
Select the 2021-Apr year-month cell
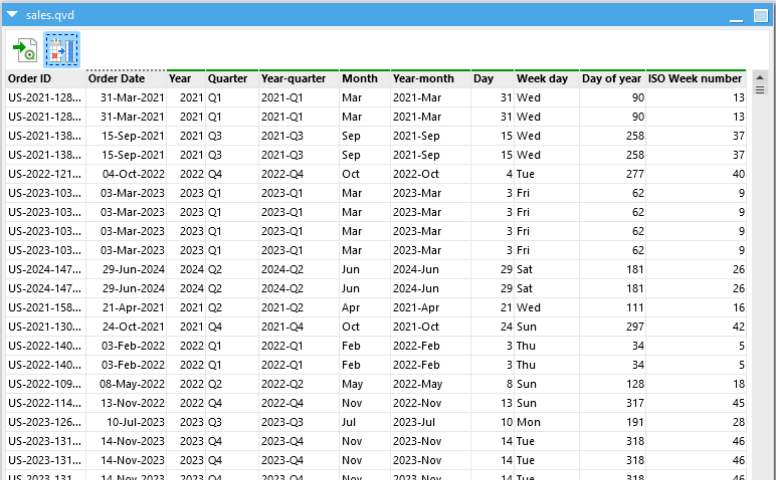(x=431, y=308)
